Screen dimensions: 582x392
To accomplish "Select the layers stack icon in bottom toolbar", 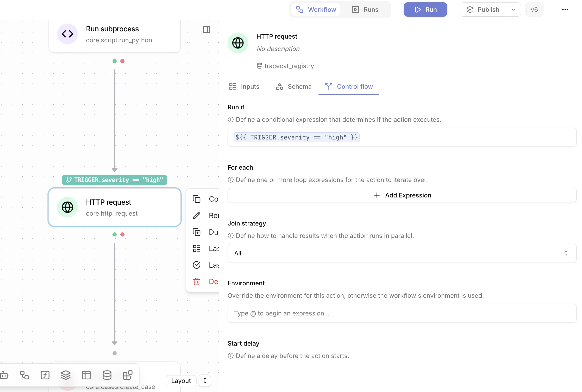I will 65,375.
